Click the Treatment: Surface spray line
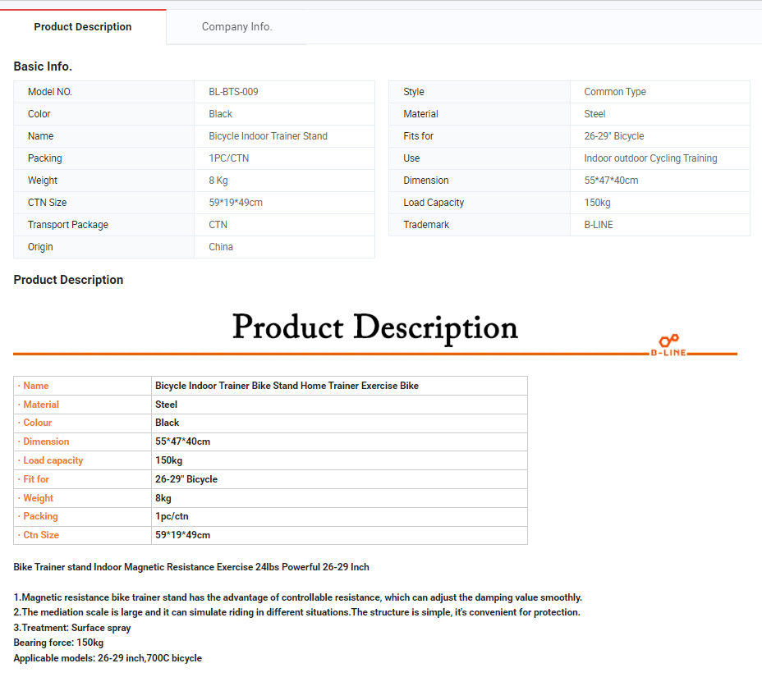 (72, 628)
